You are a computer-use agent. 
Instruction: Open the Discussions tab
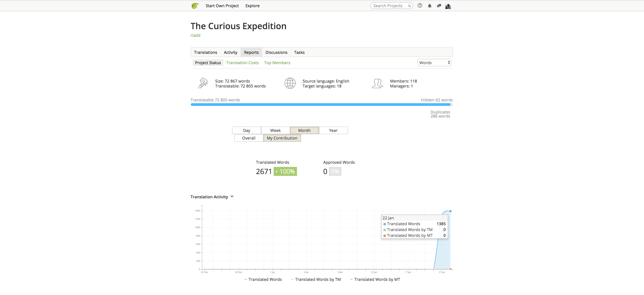tap(276, 52)
